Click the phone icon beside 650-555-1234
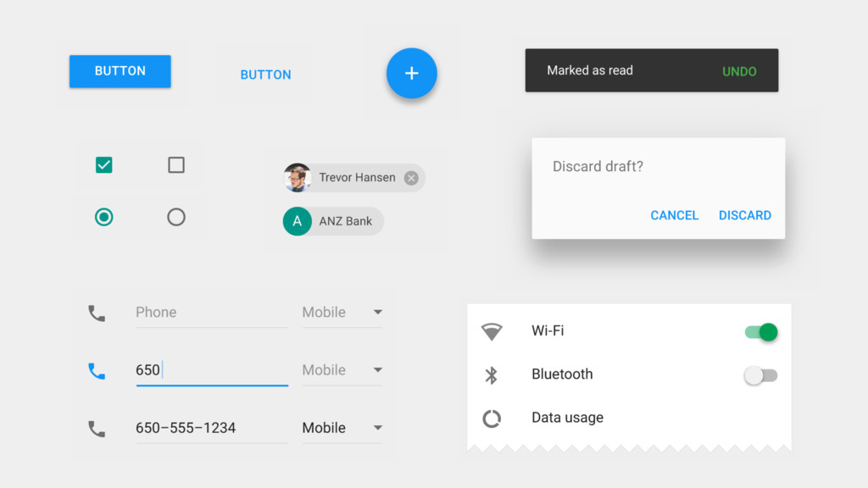Viewport: 868px width, 488px height. [97, 429]
